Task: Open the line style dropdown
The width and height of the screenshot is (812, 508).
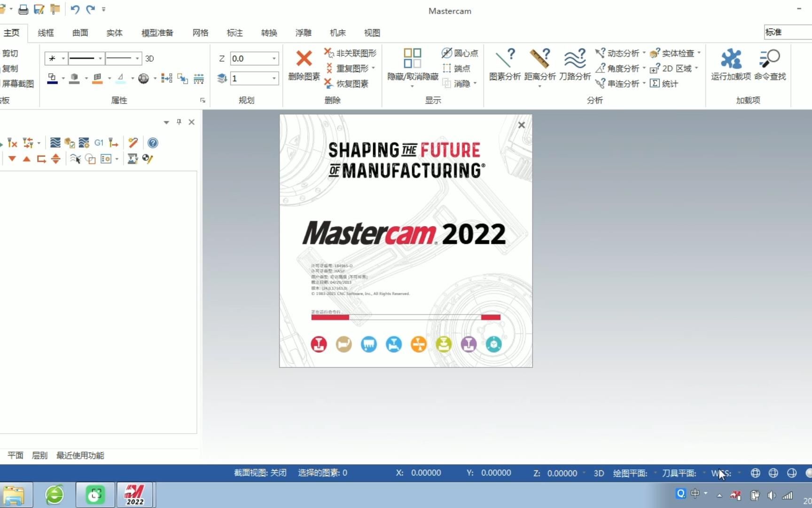Action: point(100,59)
